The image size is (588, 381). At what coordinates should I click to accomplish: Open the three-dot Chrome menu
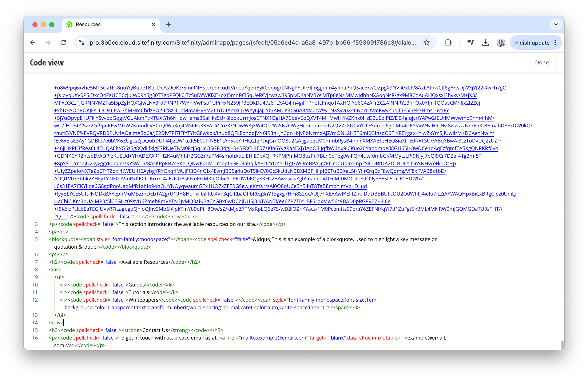tap(555, 43)
